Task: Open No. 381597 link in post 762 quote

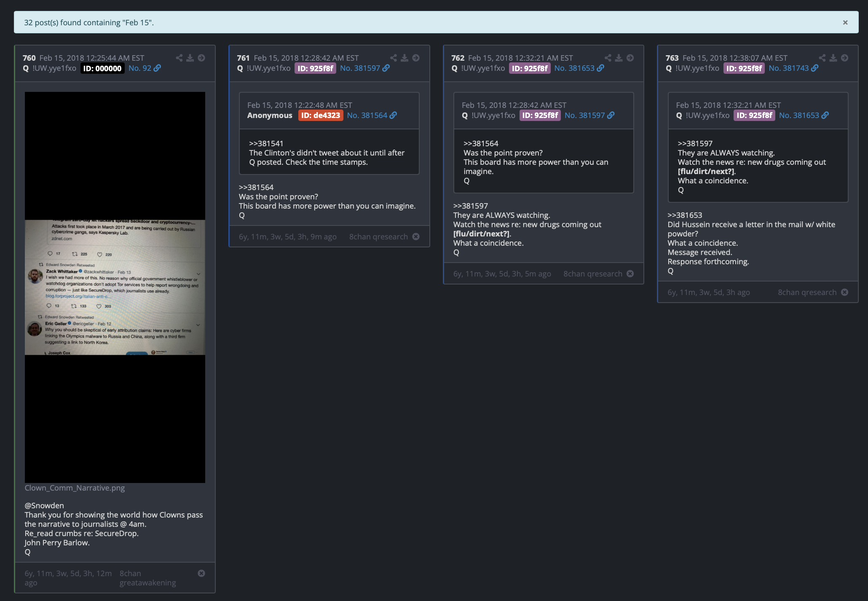Action: point(584,115)
